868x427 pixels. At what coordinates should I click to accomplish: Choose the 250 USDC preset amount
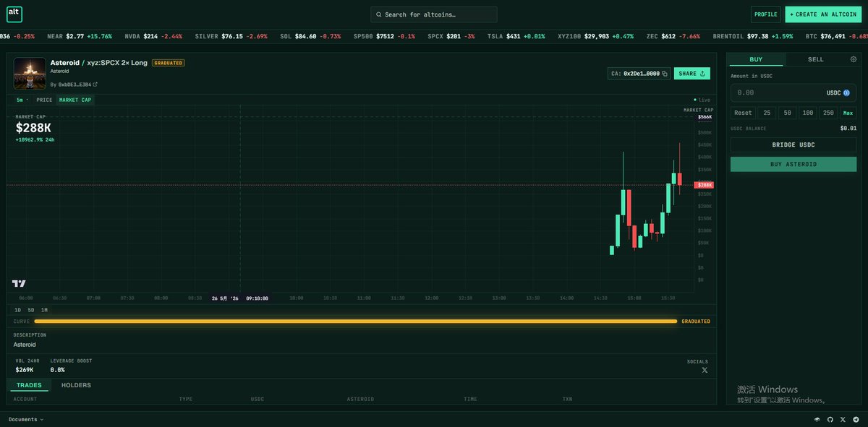click(x=828, y=113)
